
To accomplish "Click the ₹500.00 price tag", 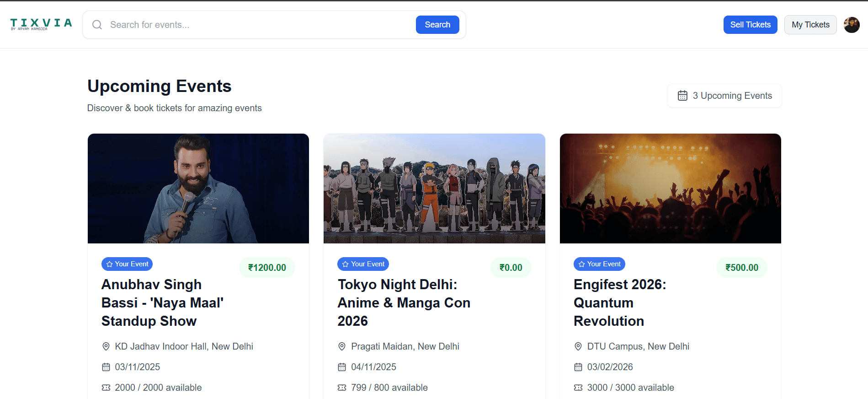I will [741, 268].
